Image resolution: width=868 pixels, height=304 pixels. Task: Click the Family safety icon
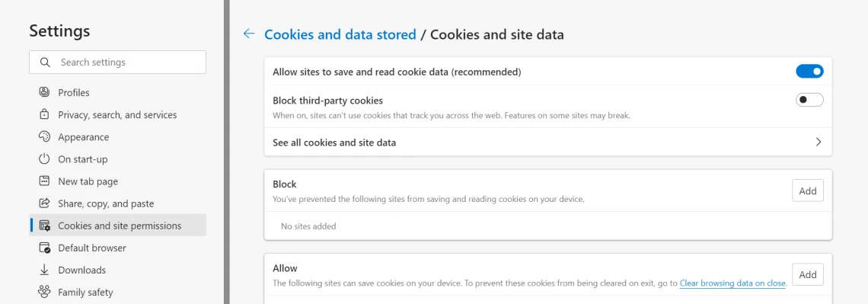tap(44, 292)
